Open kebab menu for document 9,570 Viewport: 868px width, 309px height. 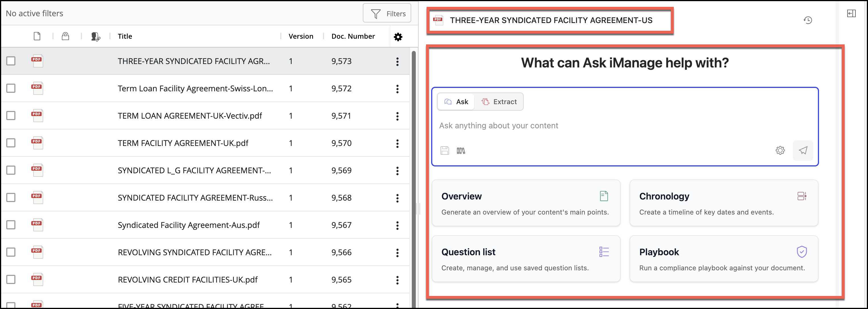click(397, 143)
